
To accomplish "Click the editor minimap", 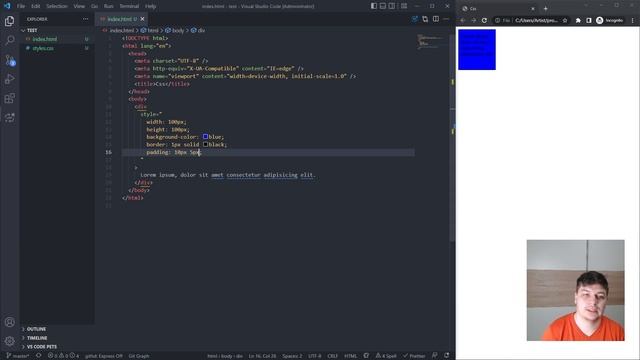I will pos(431,42).
